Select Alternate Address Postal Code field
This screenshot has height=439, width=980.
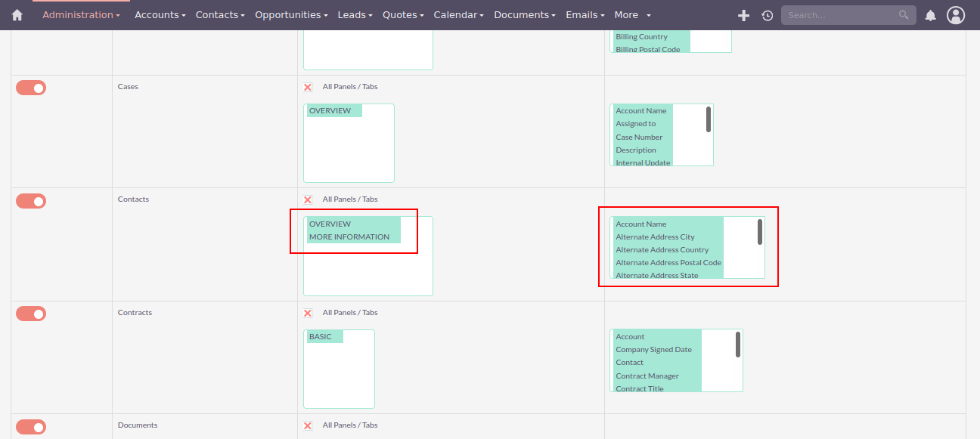[x=668, y=263]
